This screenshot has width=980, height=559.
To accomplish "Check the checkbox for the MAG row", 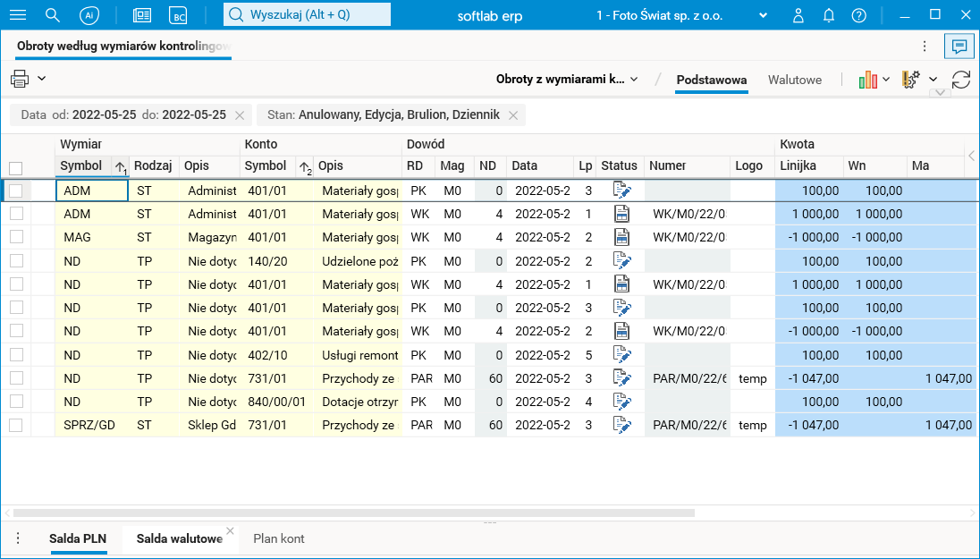I will [15, 237].
